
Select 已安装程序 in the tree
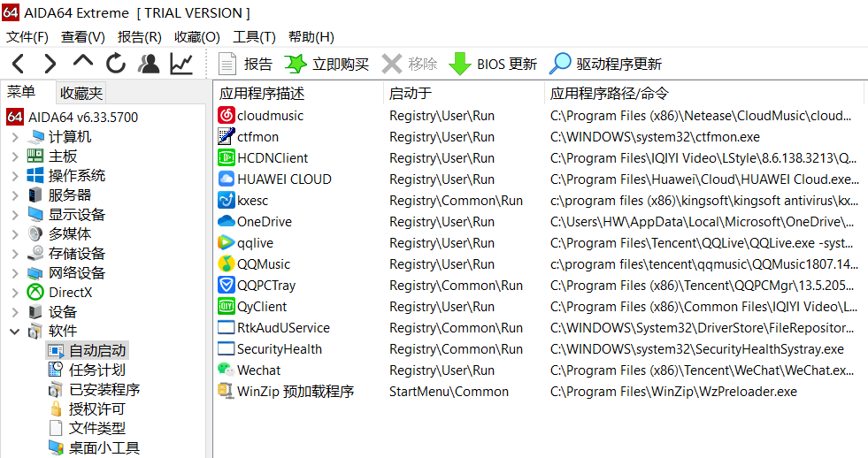(104, 390)
